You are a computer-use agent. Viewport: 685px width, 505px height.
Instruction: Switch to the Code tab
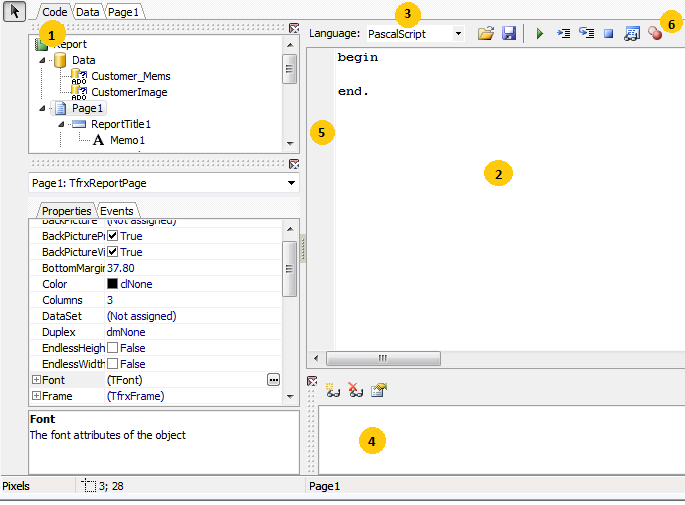pos(54,12)
